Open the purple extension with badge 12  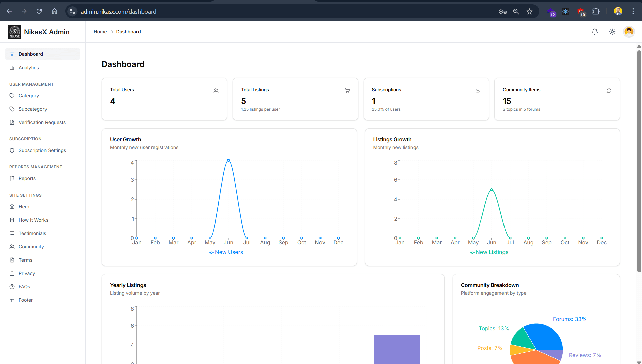click(551, 12)
